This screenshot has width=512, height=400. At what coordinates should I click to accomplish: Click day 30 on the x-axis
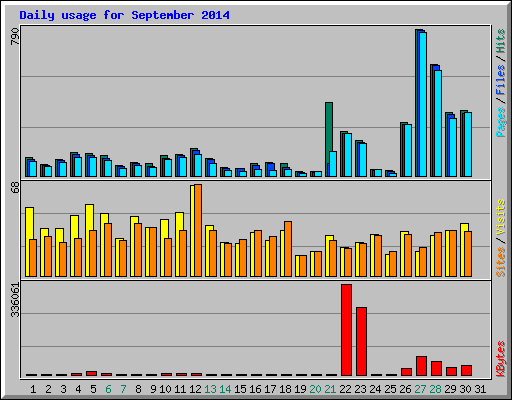pyautogui.click(x=465, y=389)
